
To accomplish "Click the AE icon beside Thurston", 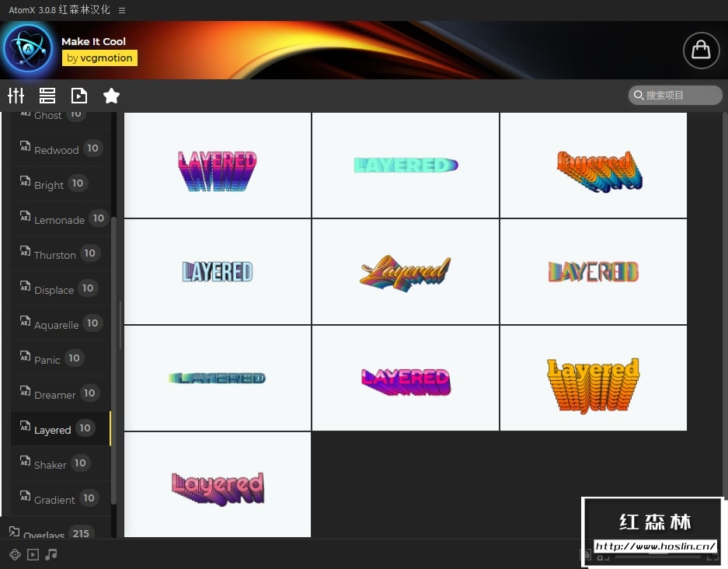I will (25, 251).
